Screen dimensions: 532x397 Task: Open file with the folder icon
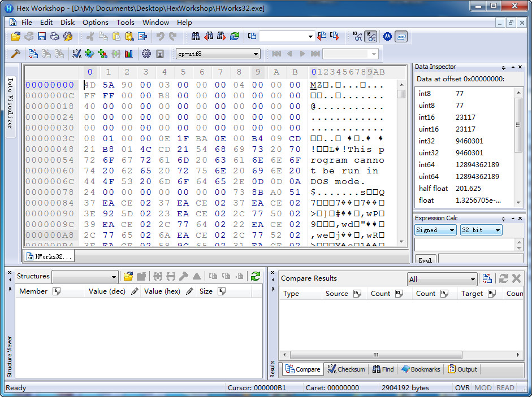tap(16, 36)
